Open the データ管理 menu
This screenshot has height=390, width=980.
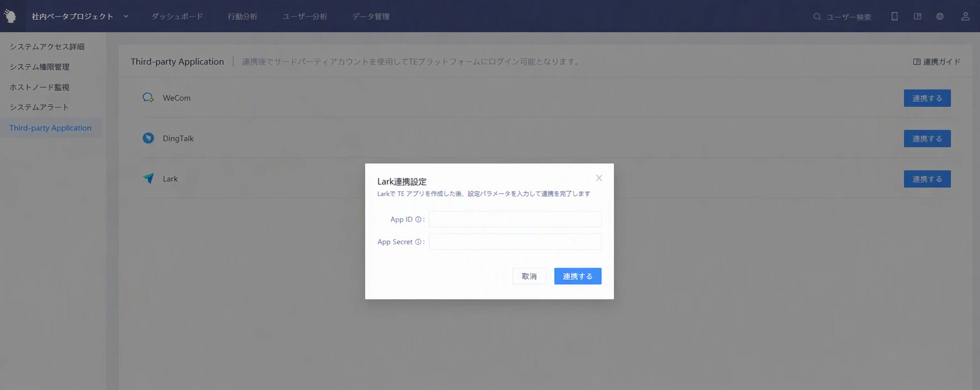(371, 17)
